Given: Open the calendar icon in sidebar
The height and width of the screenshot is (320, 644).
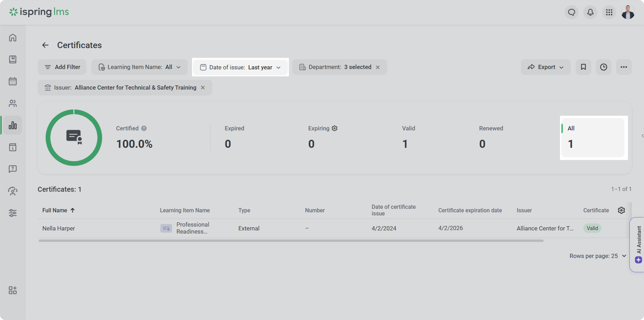Looking at the screenshot, I should coord(13,81).
